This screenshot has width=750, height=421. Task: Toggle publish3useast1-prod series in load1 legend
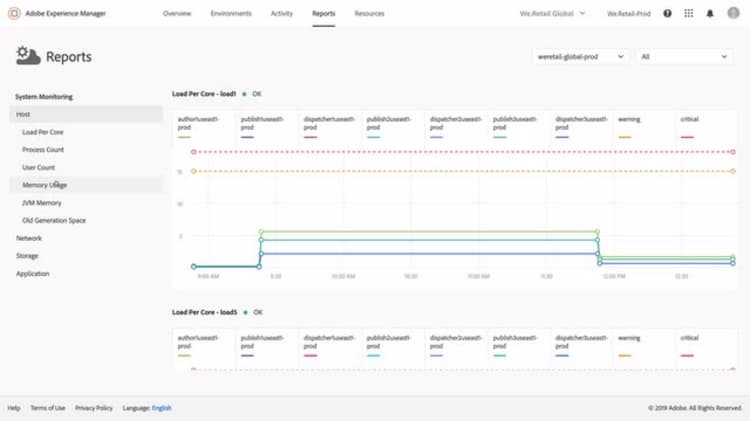coord(519,127)
